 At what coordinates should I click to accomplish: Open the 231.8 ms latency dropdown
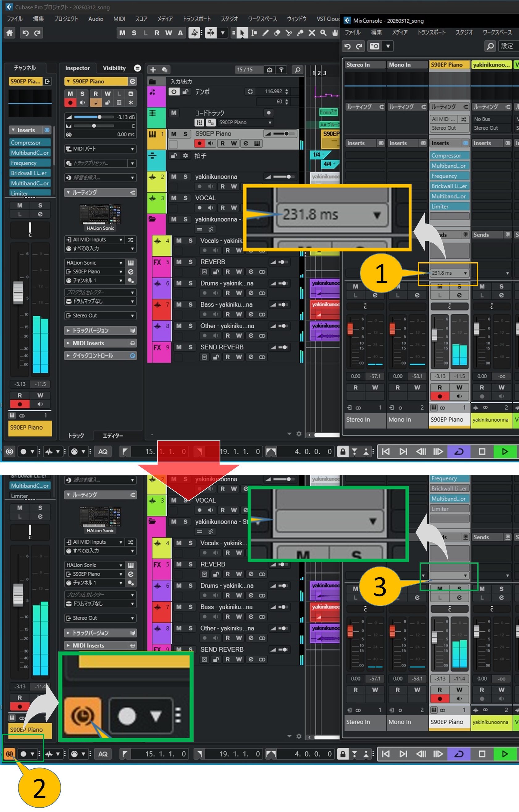tap(465, 273)
